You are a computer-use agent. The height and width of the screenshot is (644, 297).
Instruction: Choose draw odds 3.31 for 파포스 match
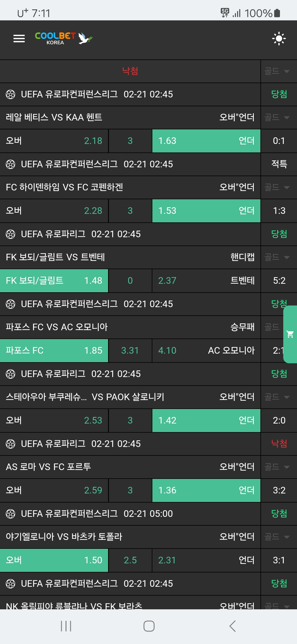point(130,351)
